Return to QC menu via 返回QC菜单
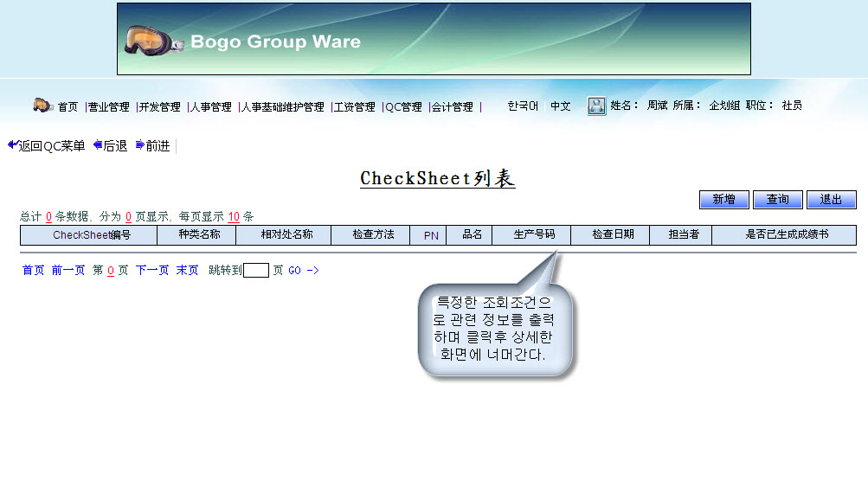The height and width of the screenshot is (493, 868). [51, 145]
